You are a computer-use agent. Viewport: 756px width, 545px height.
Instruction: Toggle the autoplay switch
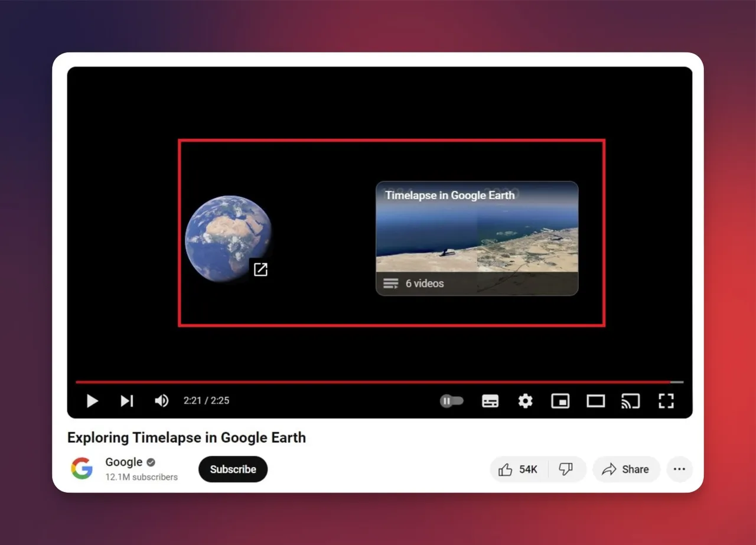coord(452,401)
